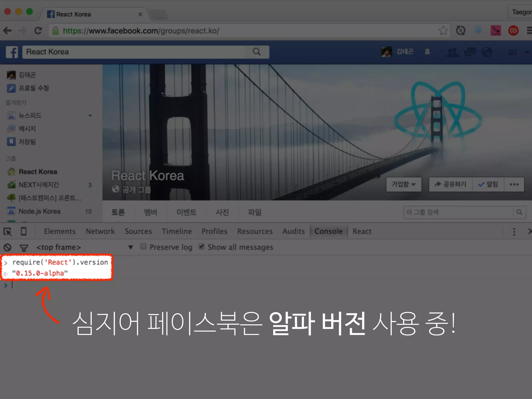Select the DevTools inspect element icon
Screen dimensions: 532x399
tap(8, 231)
